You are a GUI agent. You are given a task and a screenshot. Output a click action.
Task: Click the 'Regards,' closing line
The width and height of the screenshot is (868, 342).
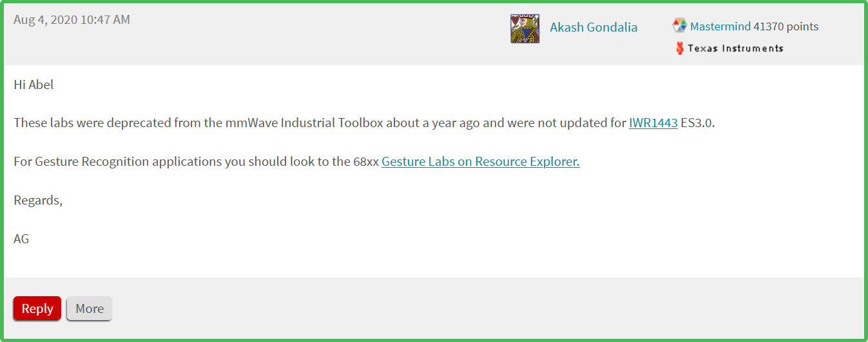(x=38, y=200)
